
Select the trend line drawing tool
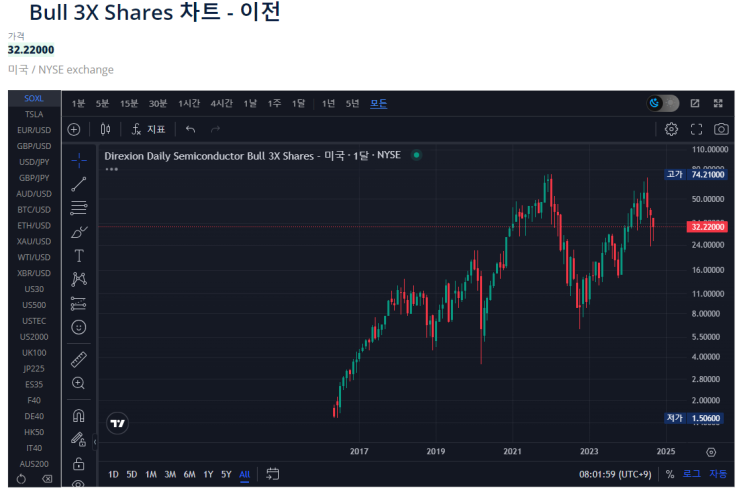79,184
